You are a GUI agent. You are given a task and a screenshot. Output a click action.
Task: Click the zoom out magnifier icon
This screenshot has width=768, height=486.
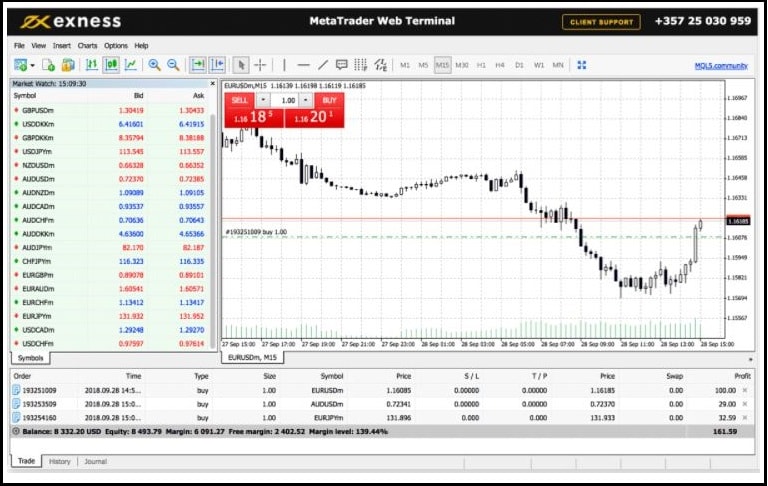pyautogui.click(x=173, y=65)
